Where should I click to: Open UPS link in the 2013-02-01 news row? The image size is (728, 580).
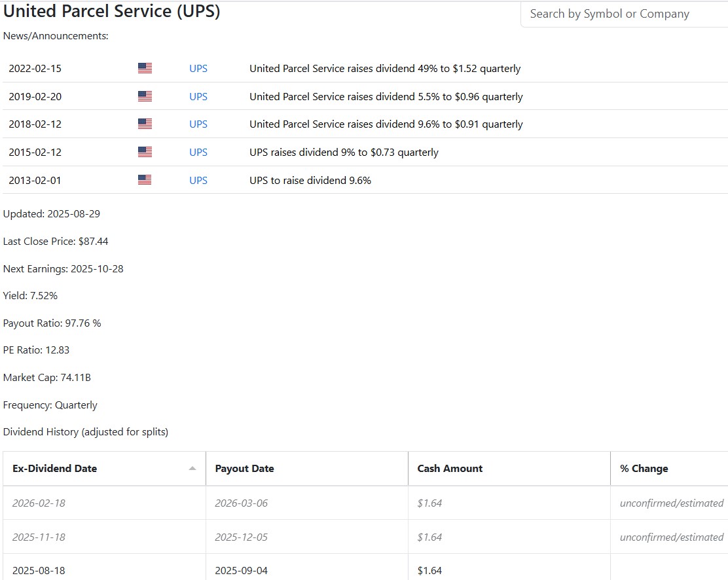198,180
